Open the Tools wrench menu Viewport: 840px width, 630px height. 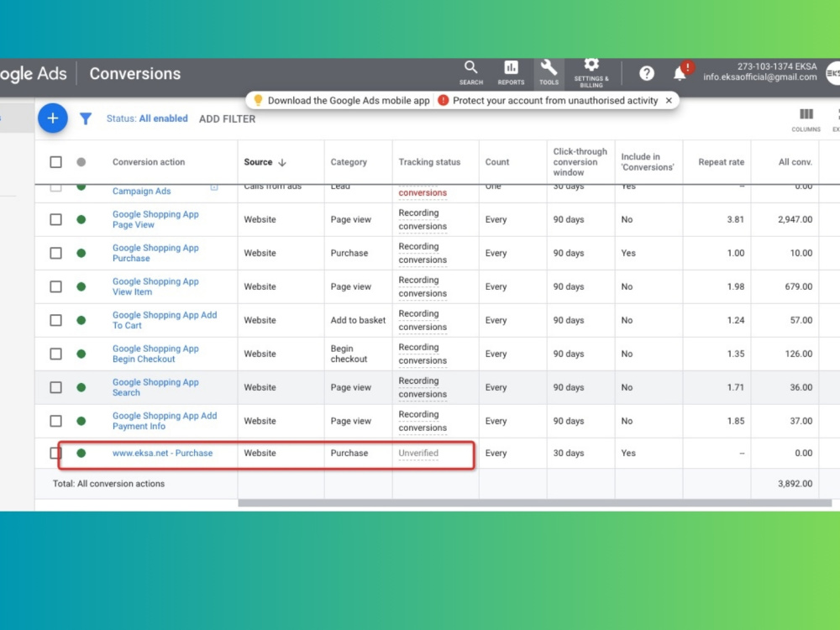[549, 73]
